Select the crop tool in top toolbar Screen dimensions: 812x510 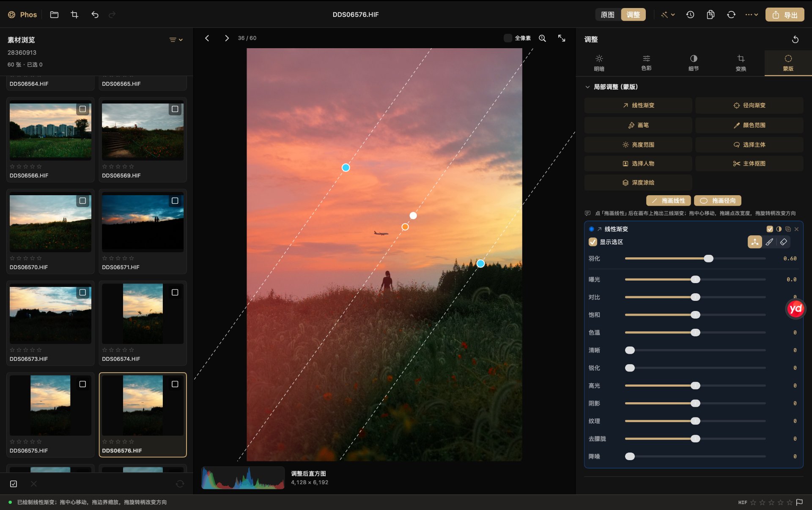tap(74, 15)
